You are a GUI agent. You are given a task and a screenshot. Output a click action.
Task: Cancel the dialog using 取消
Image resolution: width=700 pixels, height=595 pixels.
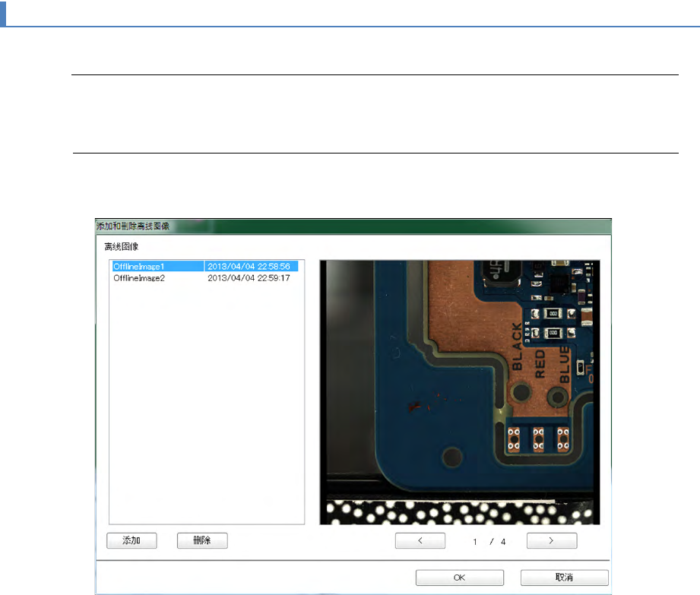click(564, 578)
